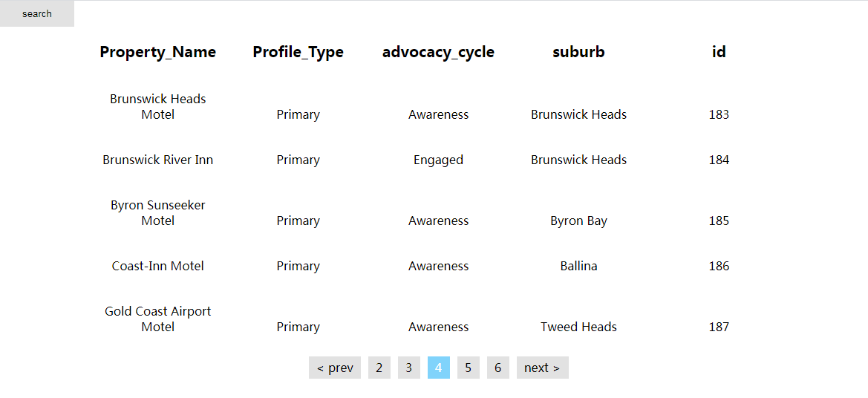Click the Tweed Heads suburb cell
The height and width of the screenshot is (398, 868).
coord(578,327)
